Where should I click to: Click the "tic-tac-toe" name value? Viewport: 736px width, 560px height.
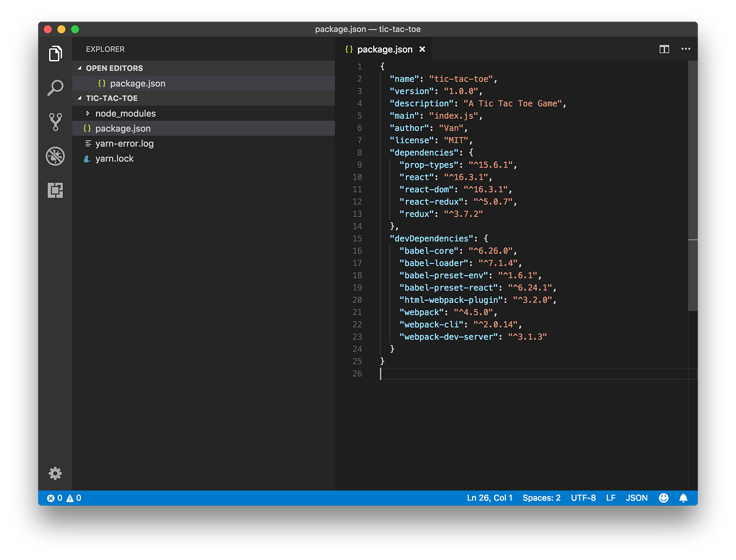click(461, 79)
